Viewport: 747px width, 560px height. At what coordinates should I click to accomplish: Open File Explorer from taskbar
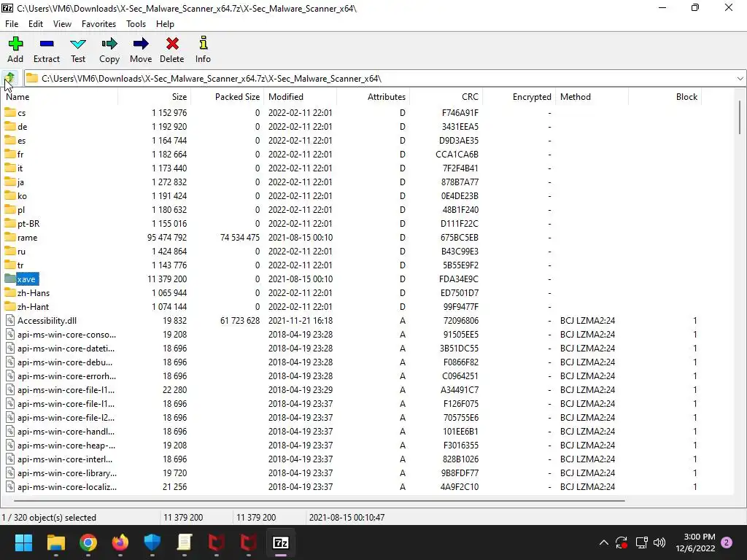pyautogui.click(x=55, y=542)
